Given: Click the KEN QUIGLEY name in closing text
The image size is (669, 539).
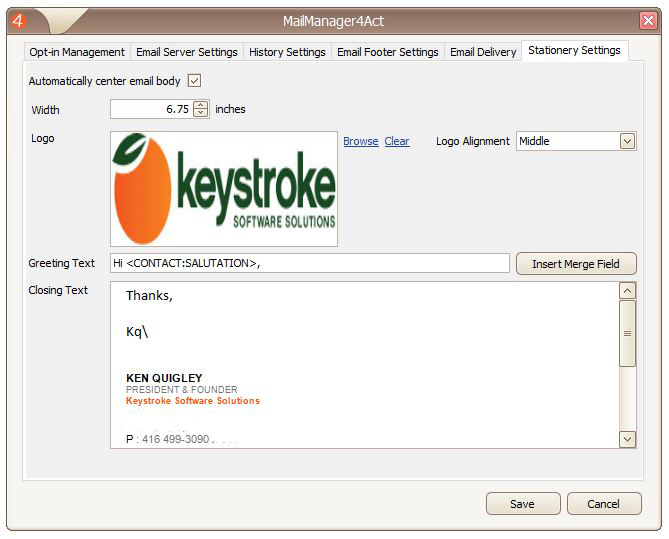Looking at the screenshot, I should (164, 378).
